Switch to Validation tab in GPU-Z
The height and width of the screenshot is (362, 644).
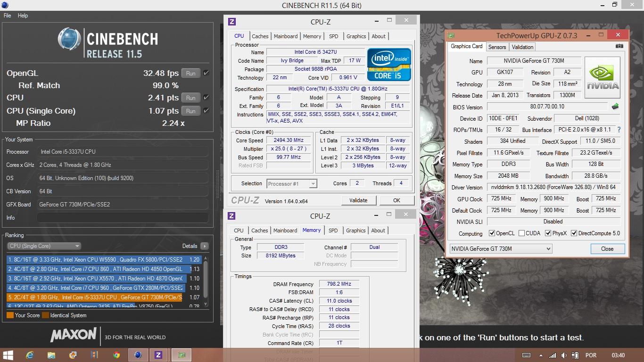pyautogui.click(x=522, y=47)
